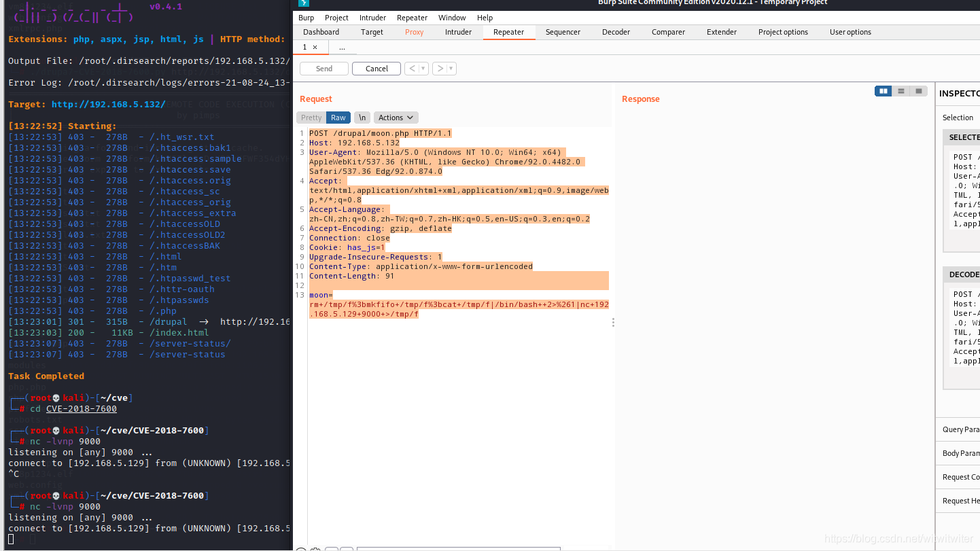Click the Accept-Encoding: gzip, deflate line
980x551 pixels.
coord(381,228)
